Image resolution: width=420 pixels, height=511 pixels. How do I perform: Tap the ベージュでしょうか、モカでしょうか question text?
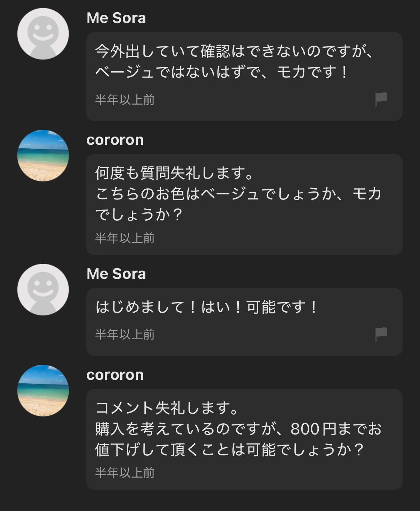pyautogui.click(x=238, y=204)
